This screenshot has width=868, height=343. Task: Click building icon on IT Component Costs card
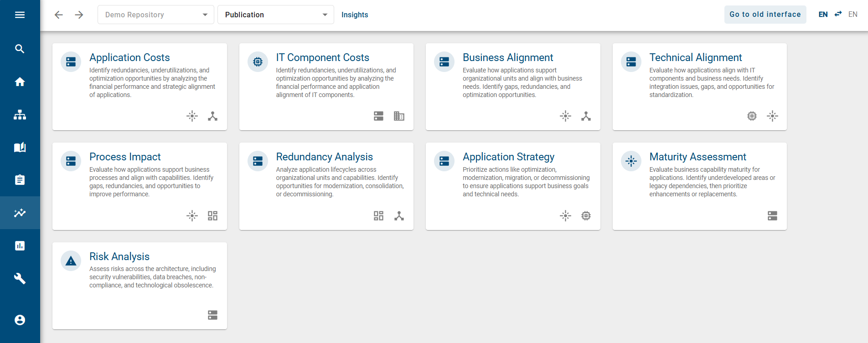[399, 116]
